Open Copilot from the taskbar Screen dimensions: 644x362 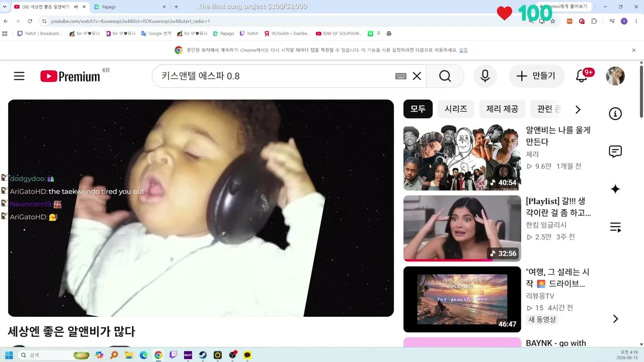pos(99,355)
